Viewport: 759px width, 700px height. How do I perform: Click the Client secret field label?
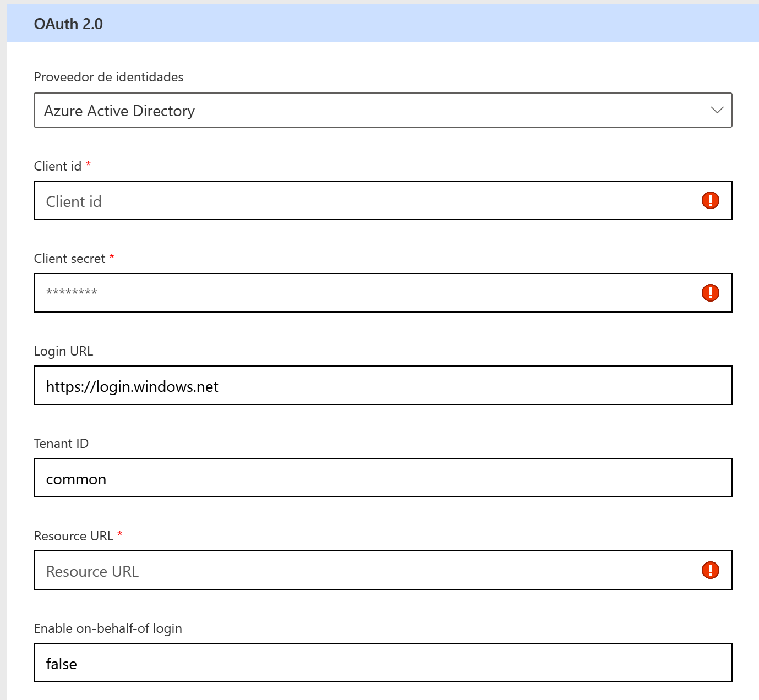point(69,259)
